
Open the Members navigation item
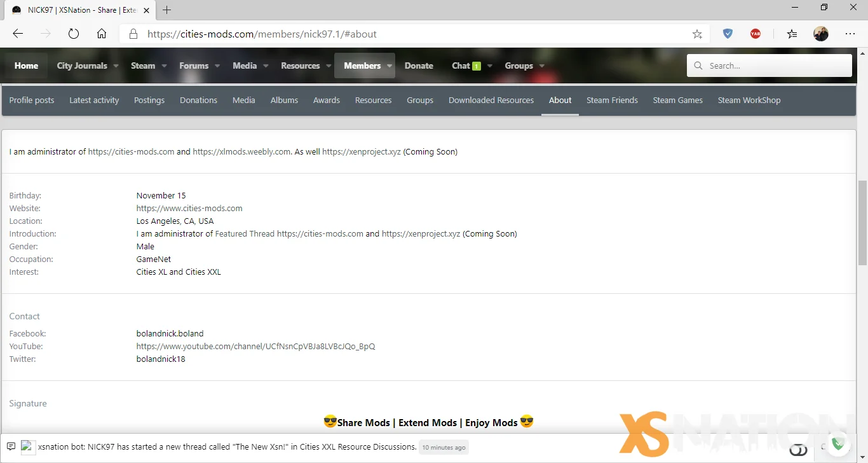[362, 66]
